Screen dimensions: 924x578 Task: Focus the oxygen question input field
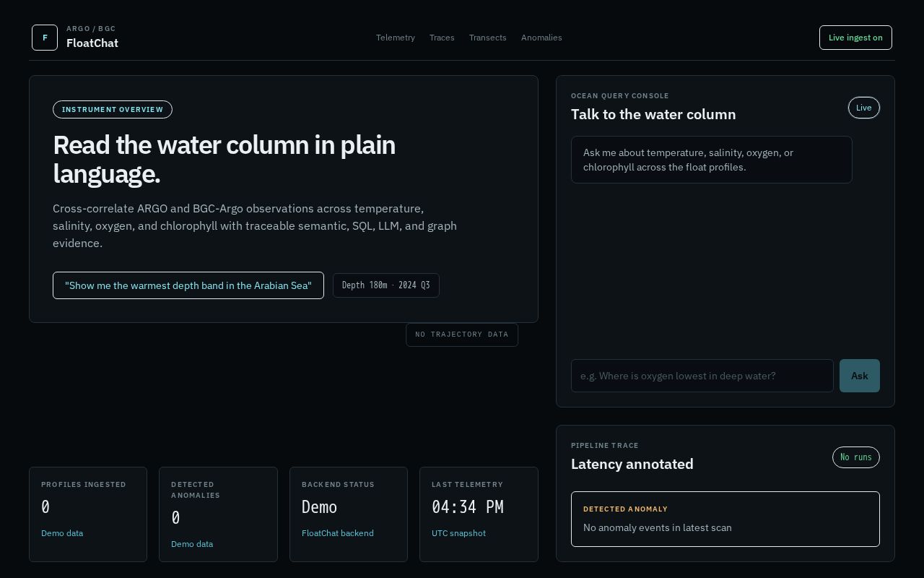702,376
